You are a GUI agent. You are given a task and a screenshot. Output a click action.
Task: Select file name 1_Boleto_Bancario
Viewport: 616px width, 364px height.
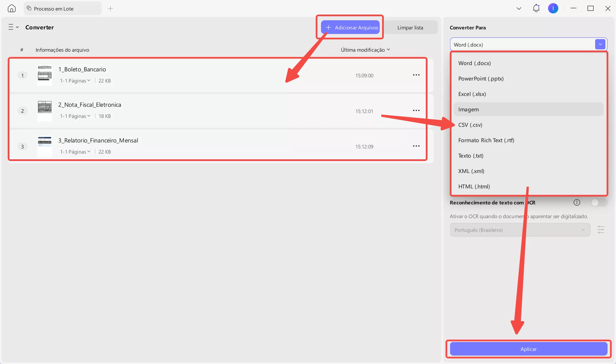[x=82, y=69]
